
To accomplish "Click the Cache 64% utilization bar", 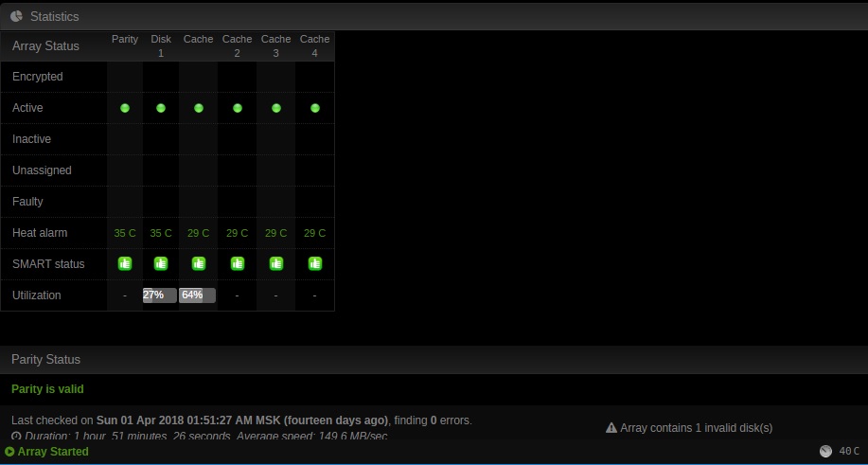I will pos(197,295).
